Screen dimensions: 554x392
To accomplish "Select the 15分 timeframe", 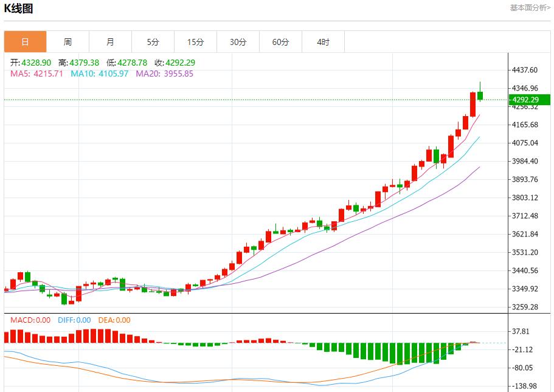I will (x=195, y=41).
